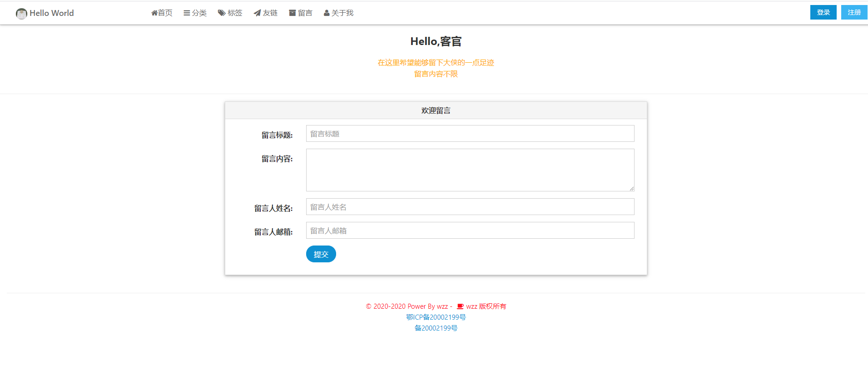Click the textarea resize handle corner
The image size is (868, 366).
(x=631, y=188)
